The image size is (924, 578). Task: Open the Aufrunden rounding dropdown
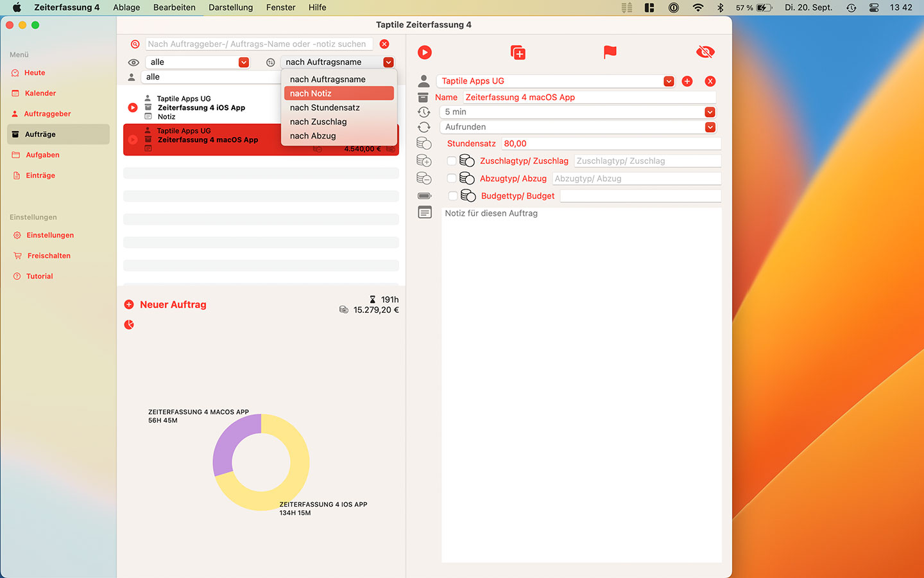click(577, 127)
